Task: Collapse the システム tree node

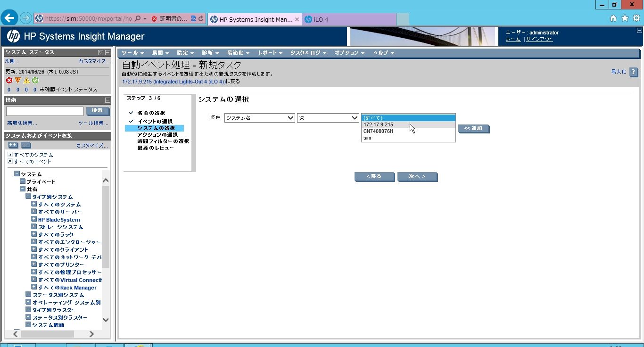Action: (17, 174)
